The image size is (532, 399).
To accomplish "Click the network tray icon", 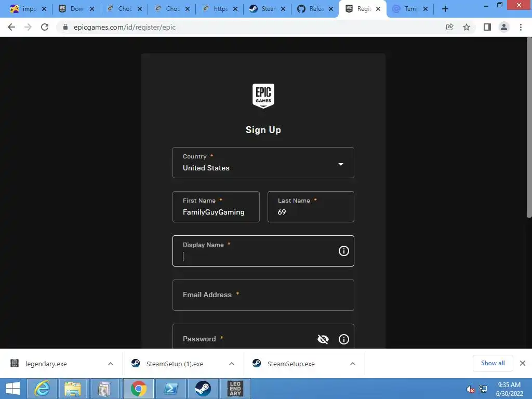I will tap(483, 389).
